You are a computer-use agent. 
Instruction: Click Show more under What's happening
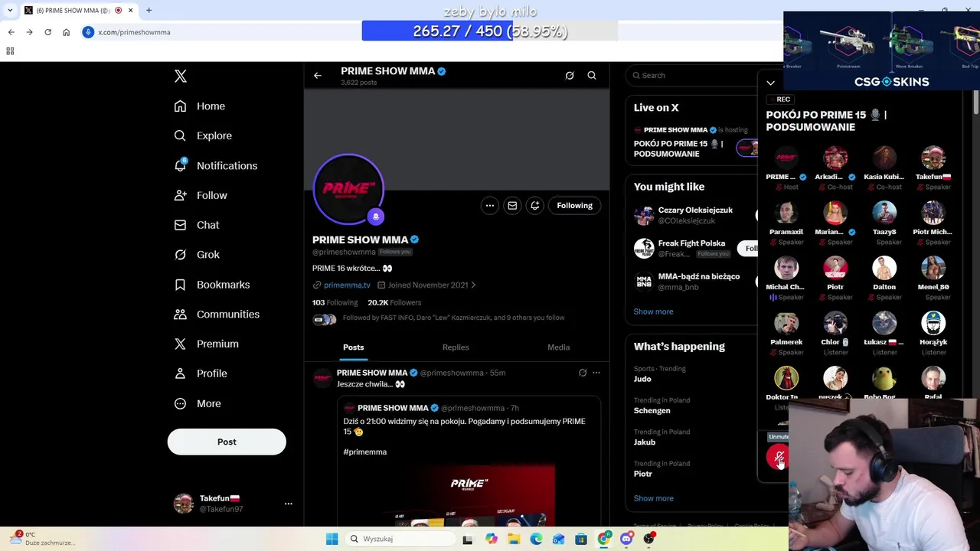(x=653, y=498)
